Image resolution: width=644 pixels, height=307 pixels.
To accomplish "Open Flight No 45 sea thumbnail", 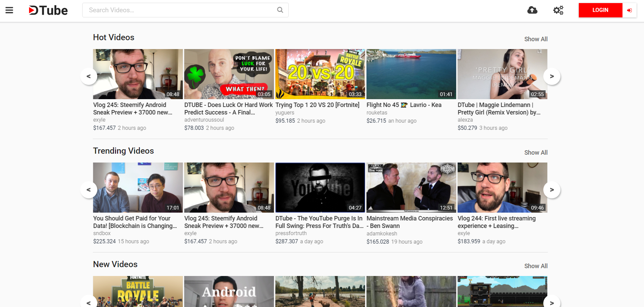I will click(x=411, y=74).
